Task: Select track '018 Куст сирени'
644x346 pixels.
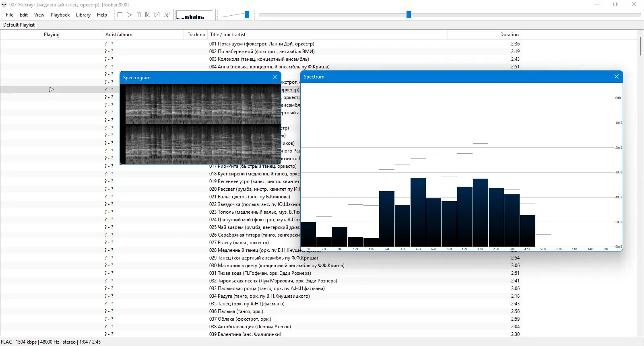Action: pyautogui.click(x=254, y=174)
